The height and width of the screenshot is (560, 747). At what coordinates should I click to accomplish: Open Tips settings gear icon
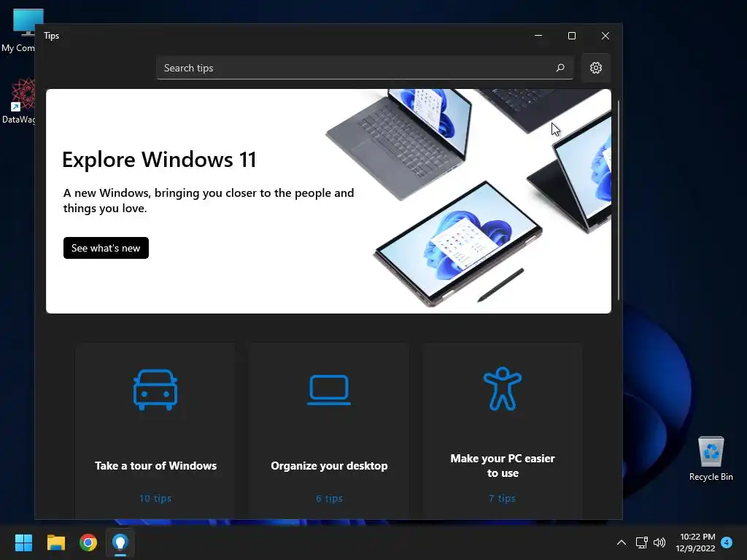(x=595, y=68)
